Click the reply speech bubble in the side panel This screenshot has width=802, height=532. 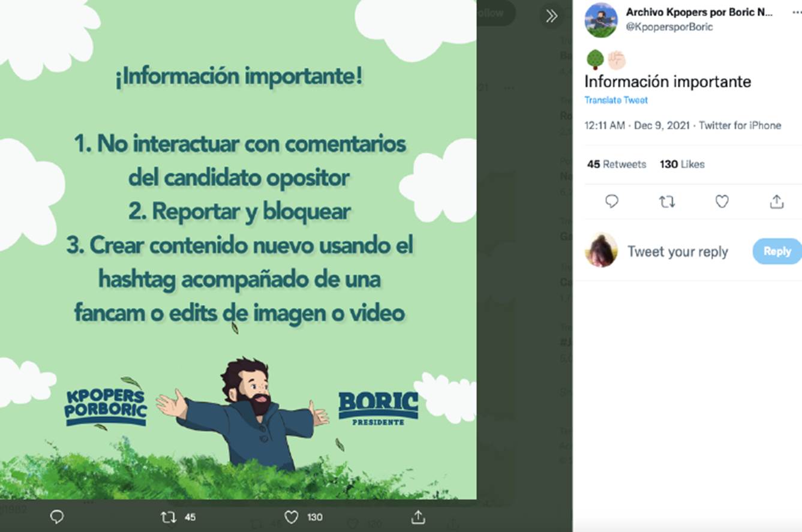(x=611, y=202)
